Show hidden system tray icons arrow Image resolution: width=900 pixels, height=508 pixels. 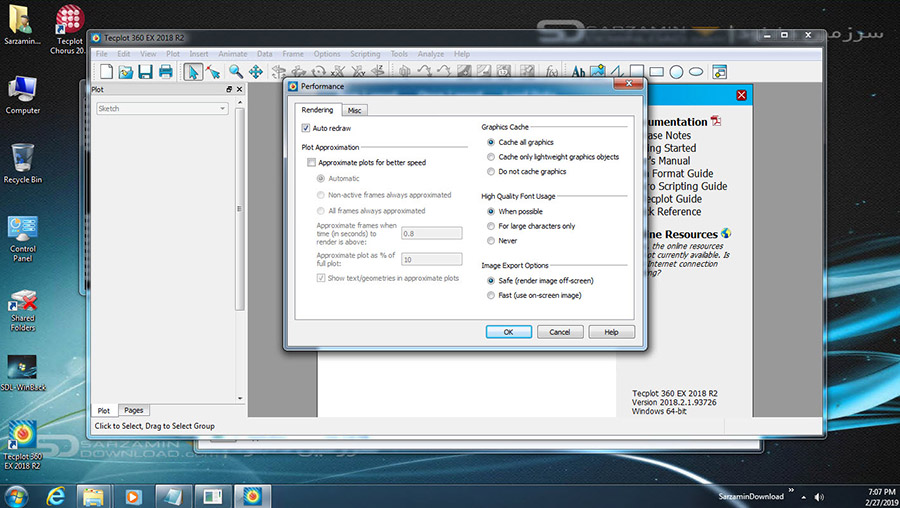(x=804, y=497)
